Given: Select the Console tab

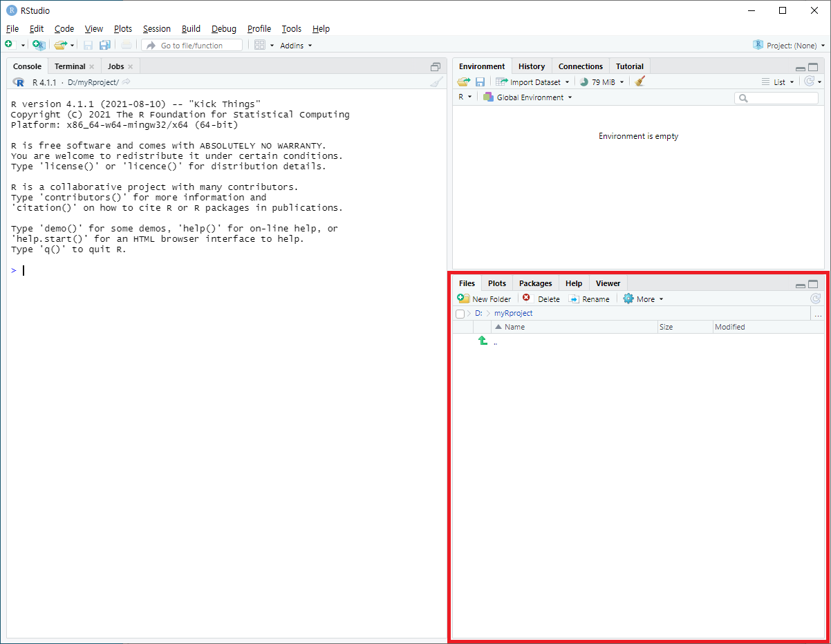Looking at the screenshot, I should click(x=28, y=66).
